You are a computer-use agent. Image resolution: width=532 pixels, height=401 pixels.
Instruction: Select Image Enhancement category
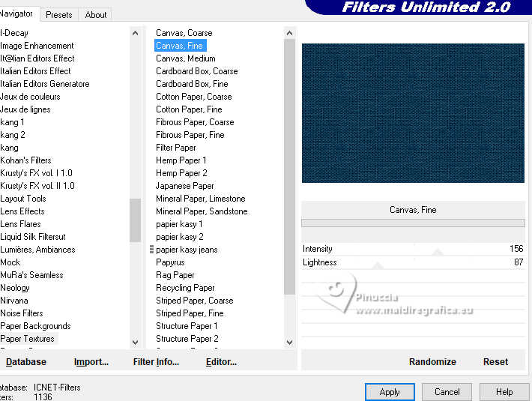tap(37, 46)
